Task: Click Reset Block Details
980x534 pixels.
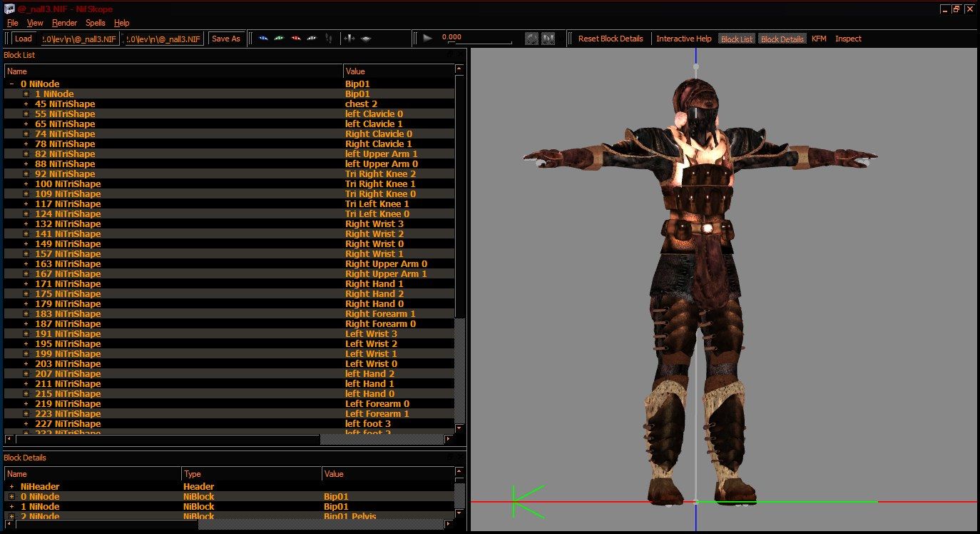Action: click(611, 39)
